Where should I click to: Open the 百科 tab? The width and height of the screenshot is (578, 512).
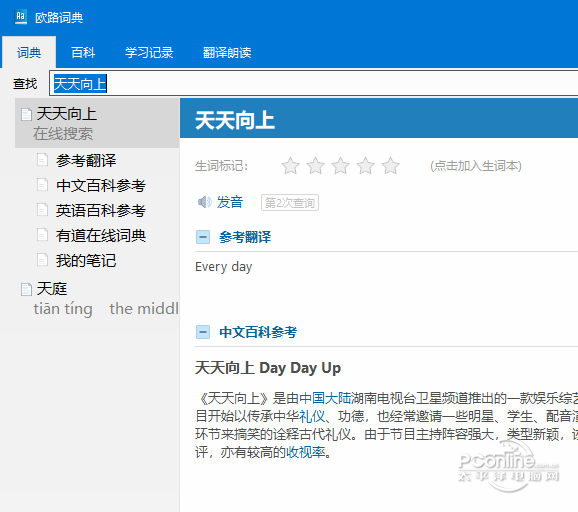click(x=83, y=52)
